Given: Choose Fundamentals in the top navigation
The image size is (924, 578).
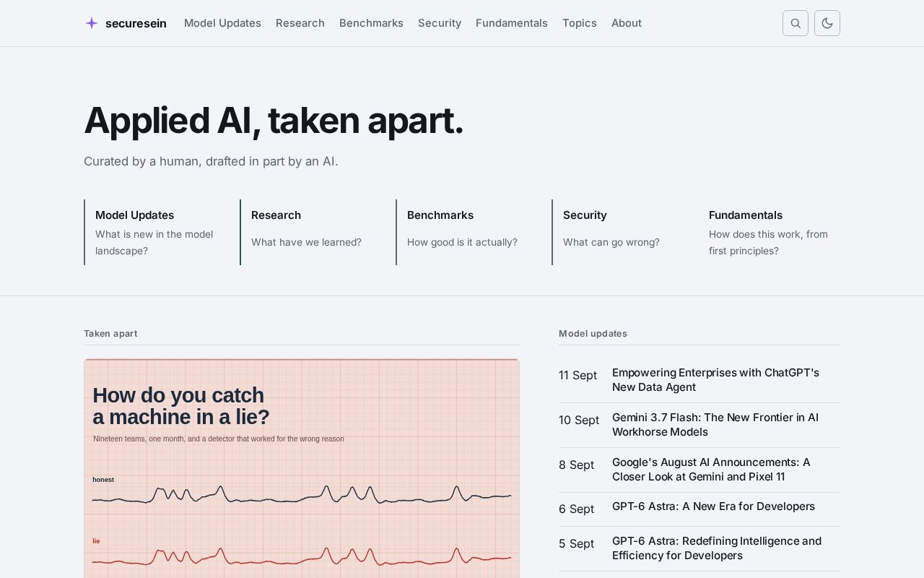Looking at the screenshot, I should pyautogui.click(x=512, y=23).
